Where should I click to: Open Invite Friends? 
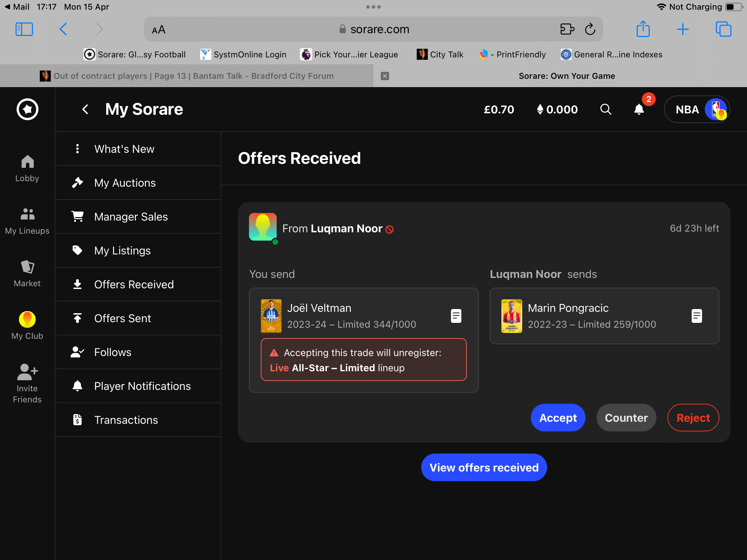27,383
